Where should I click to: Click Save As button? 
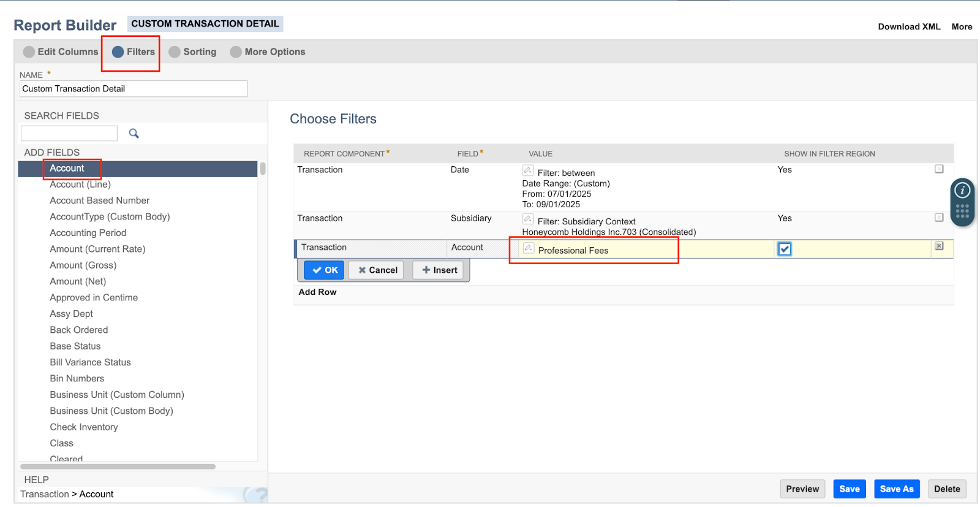pos(896,489)
